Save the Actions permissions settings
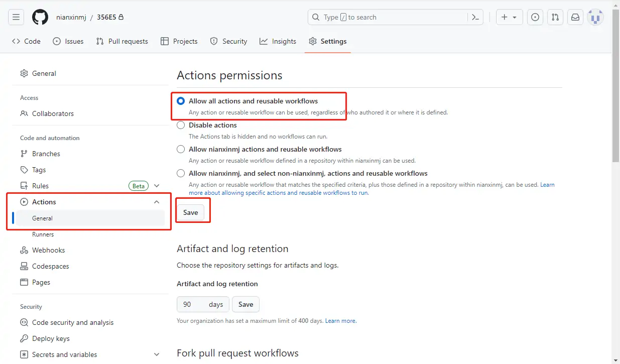 pyautogui.click(x=191, y=212)
